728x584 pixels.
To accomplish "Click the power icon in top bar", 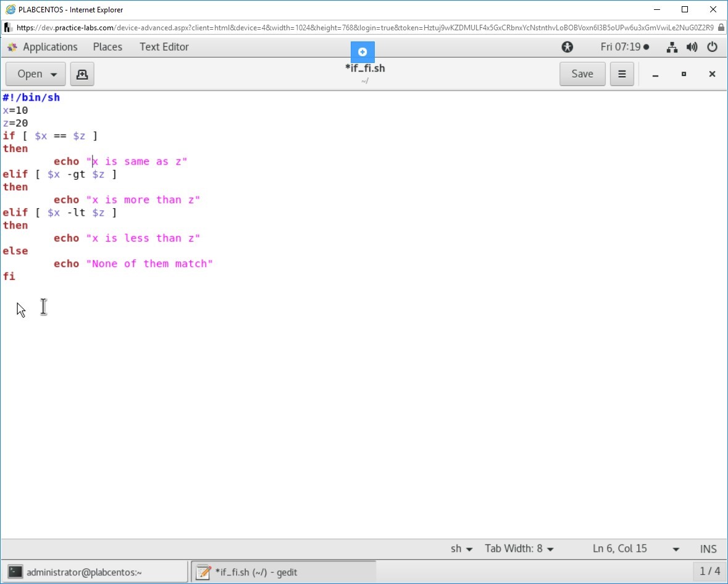I will point(712,47).
